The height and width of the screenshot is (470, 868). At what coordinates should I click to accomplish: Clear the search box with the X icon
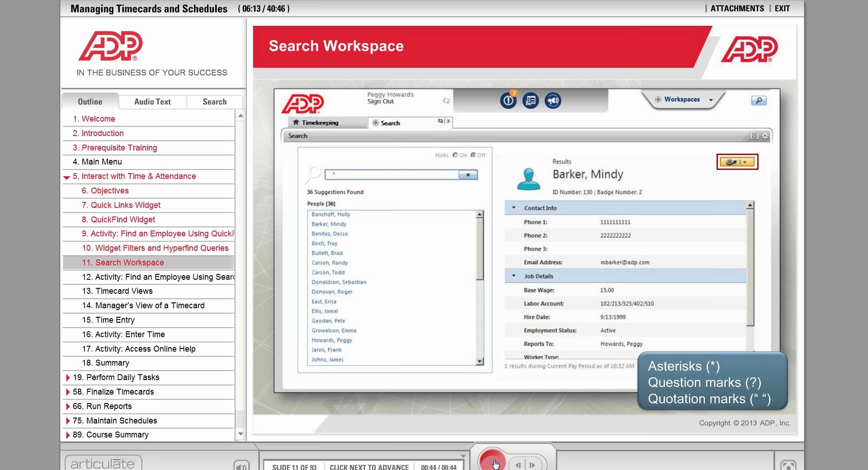point(468,175)
